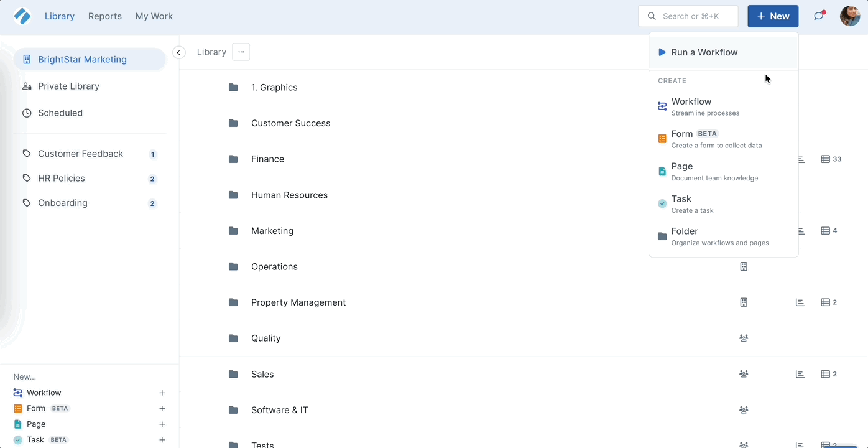Click the search field
Screen dimensions: 868x448
tap(688, 16)
